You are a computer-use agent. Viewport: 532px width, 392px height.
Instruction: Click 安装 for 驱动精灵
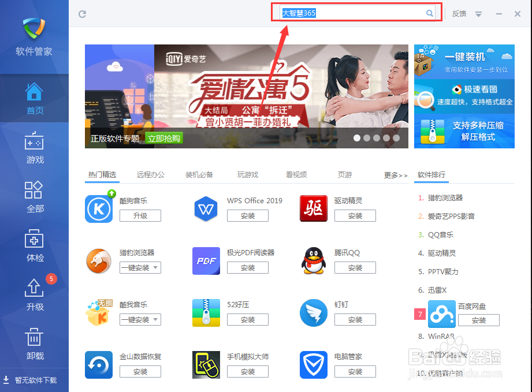[355, 216]
